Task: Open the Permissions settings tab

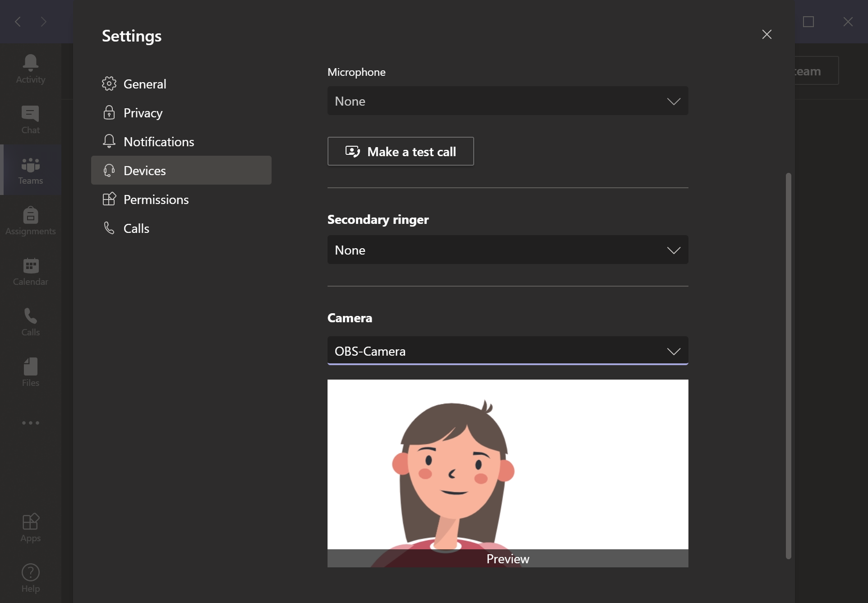Action: click(x=156, y=199)
